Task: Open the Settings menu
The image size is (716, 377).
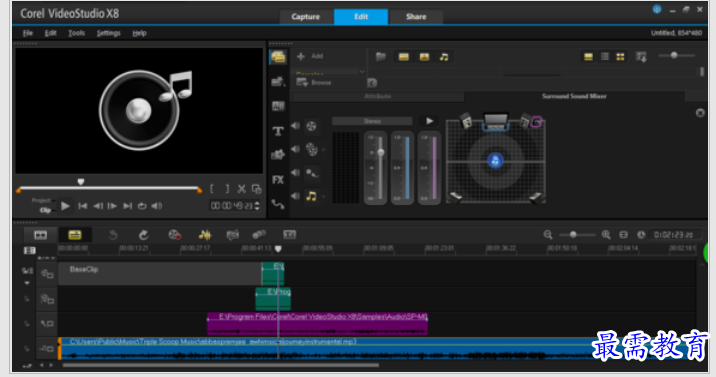Action: [109, 33]
